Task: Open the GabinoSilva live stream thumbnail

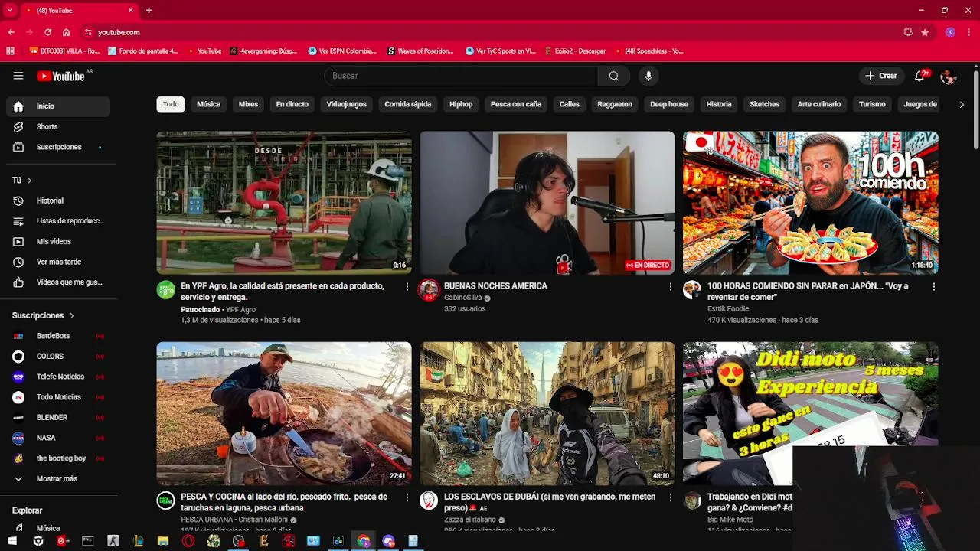Action: (547, 203)
